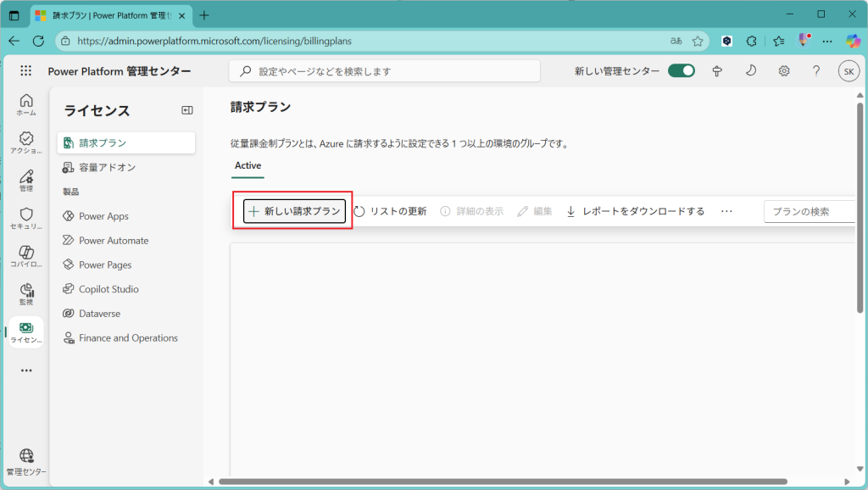This screenshot has height=490, width=868.
Task: Click 新しい請求プラン button
Action: 294,211
